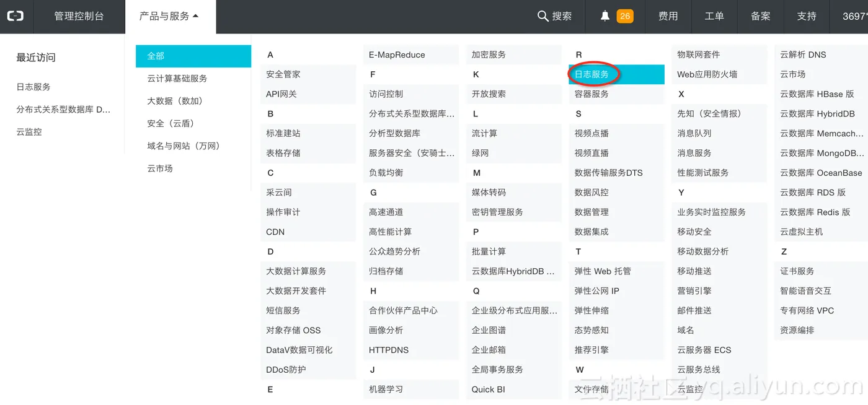Click the orange 26 notification badge
This screenshot has width=868, height=405.
pos(625,16)
